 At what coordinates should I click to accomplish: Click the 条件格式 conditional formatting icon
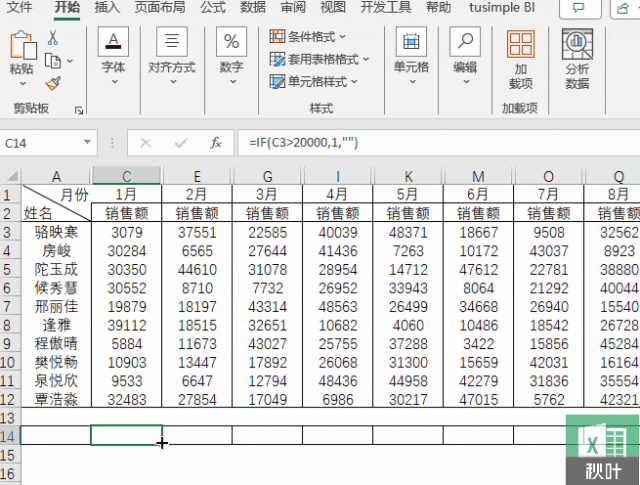pos(277,36)
